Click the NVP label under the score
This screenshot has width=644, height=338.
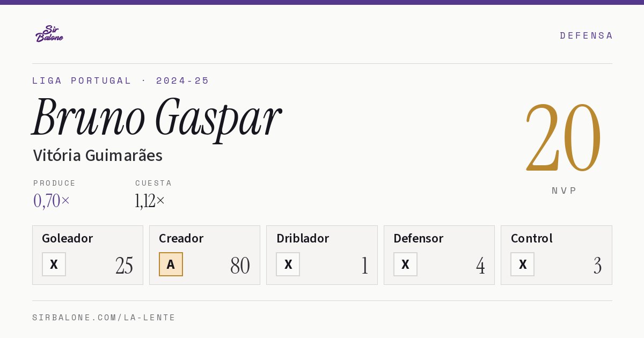point(564,190)
